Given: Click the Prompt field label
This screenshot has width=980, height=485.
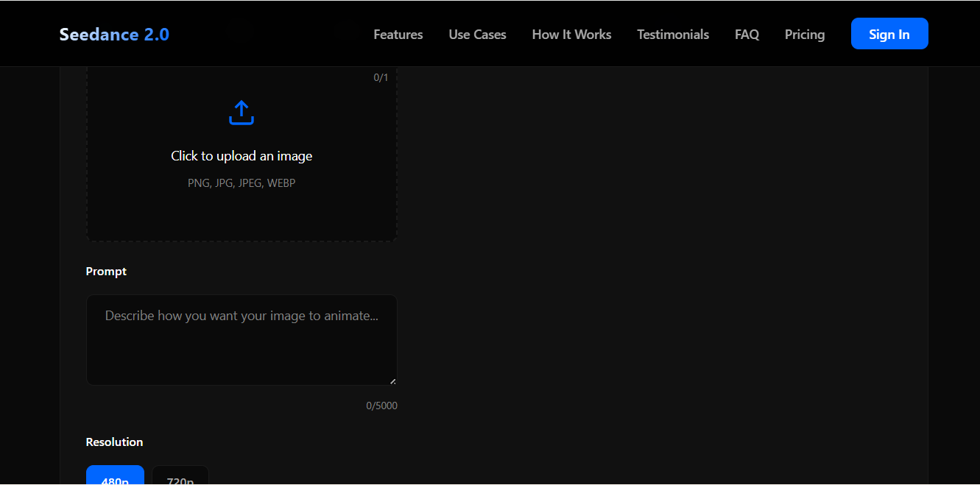Looking at the screenshot, I should pyautogui.click(x=106, y=272).
